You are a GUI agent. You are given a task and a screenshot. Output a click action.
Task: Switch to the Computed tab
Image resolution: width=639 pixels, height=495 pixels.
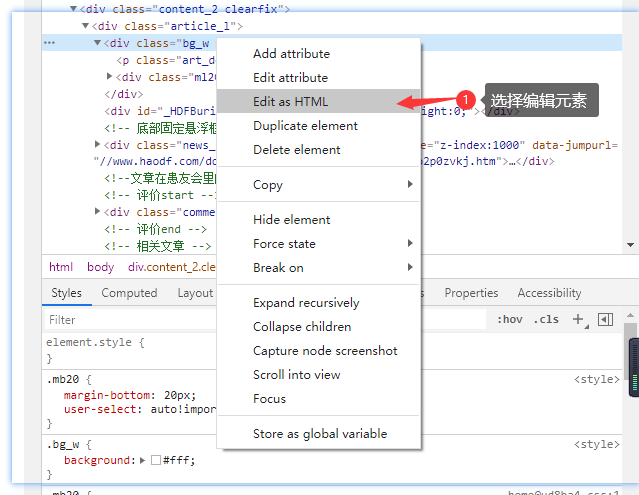129,293
